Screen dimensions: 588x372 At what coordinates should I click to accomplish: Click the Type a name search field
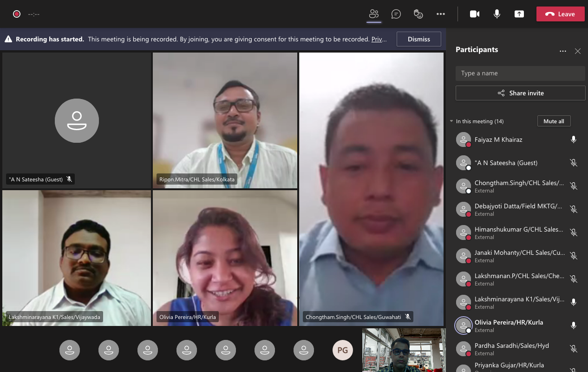tap(520, 73)
